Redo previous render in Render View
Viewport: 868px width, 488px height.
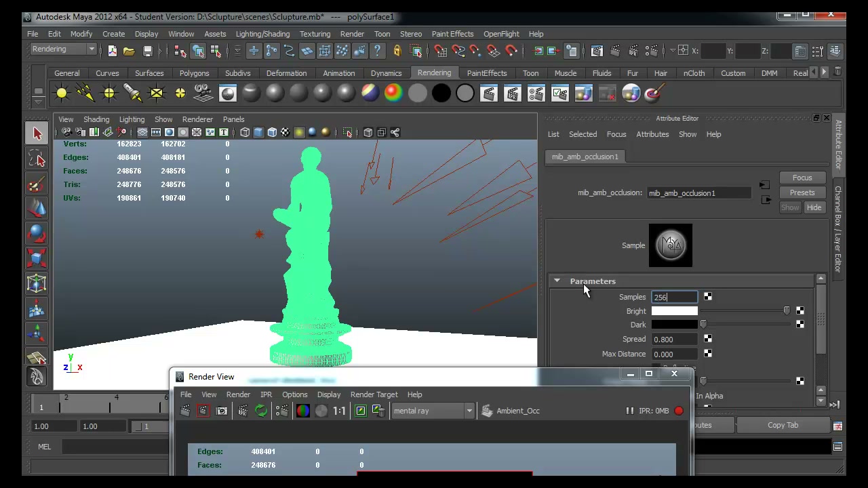point(185,411)
